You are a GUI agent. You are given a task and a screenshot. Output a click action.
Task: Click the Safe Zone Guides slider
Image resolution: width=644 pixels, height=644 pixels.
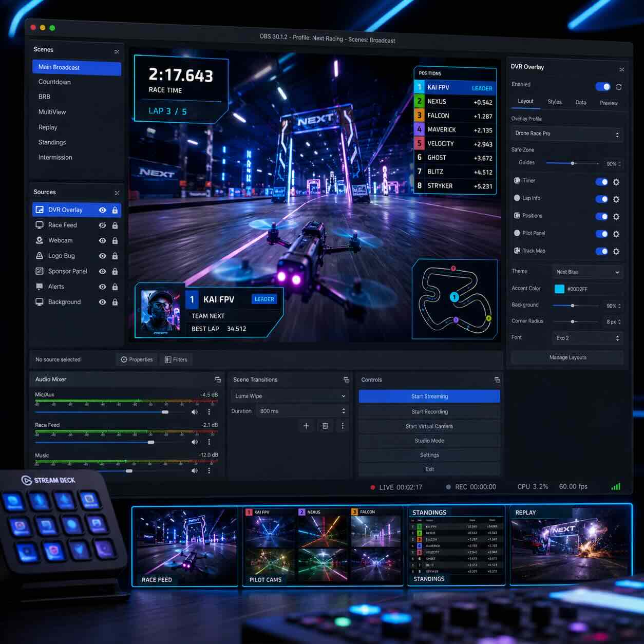[572, 163]
